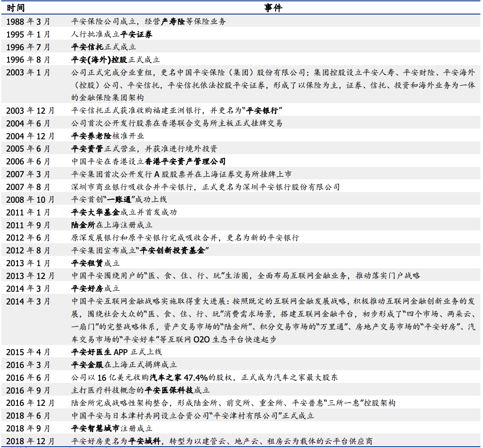Click the event about 三所一惠 控股架构
483x448 pixels.
tap(233, 403)
